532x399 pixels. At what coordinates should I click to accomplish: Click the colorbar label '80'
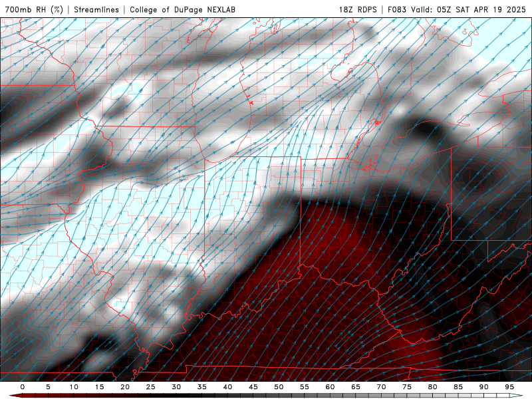433,387
